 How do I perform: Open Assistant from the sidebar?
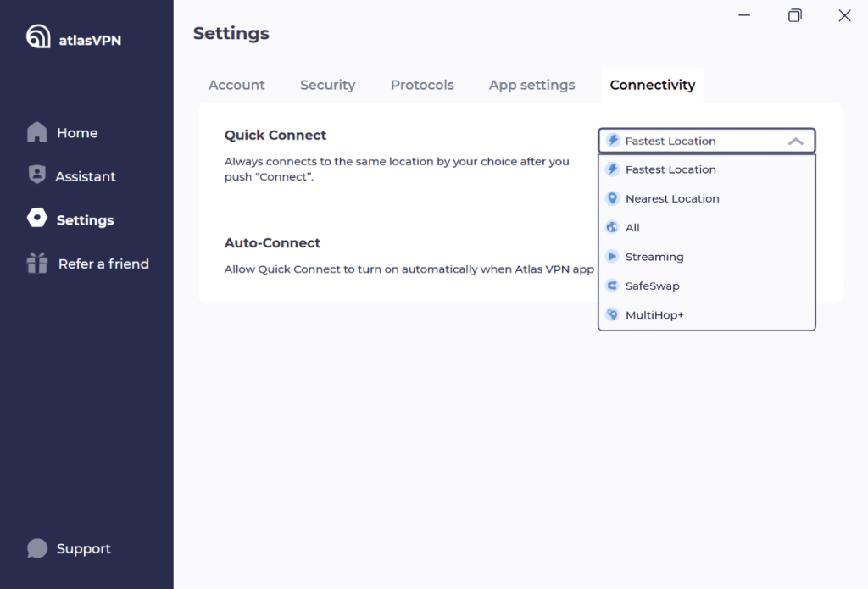pyautogui.click(x=86, y=176)
